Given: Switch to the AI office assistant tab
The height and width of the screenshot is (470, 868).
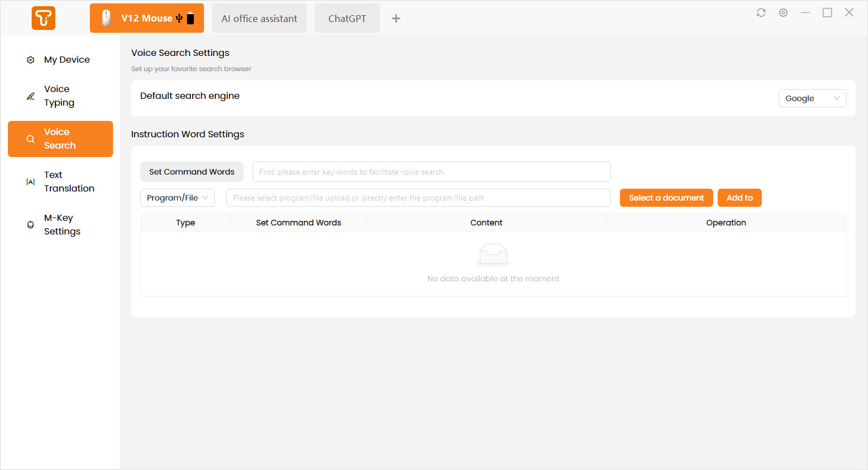Looking at the screenshot, I should pyautogui.click(x=259, y=19).
